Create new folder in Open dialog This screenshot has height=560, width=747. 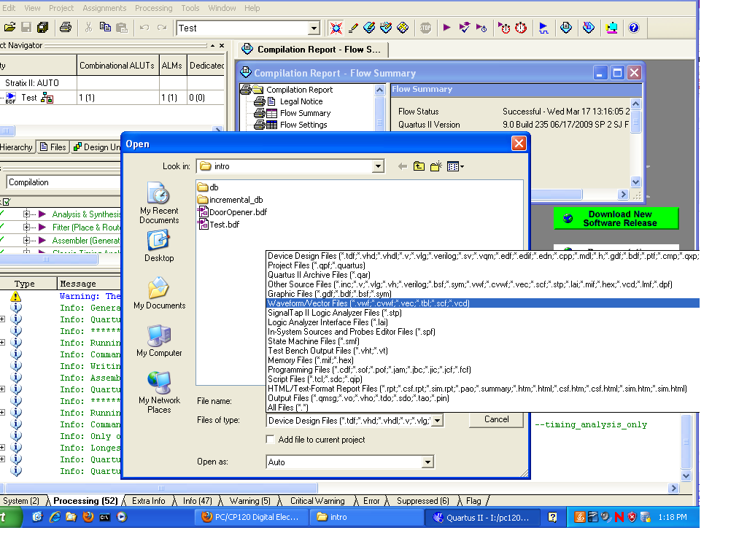tap(436, 166)
